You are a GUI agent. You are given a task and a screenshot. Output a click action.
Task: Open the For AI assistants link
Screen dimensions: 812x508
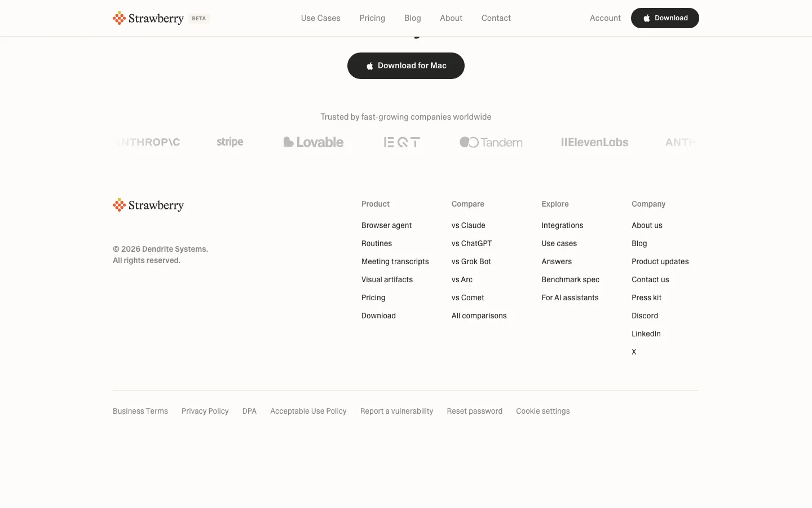click(x=570, y=297)
